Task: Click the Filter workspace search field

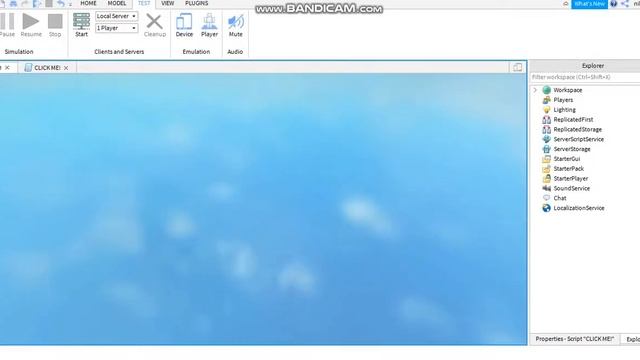Action: point(585,77)
